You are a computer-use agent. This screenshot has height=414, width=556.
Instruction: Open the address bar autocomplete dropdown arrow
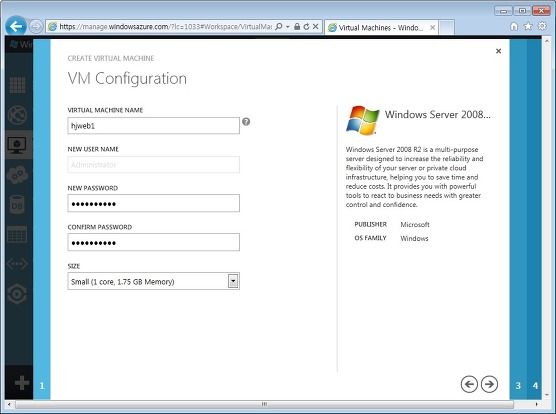point(288,27)
